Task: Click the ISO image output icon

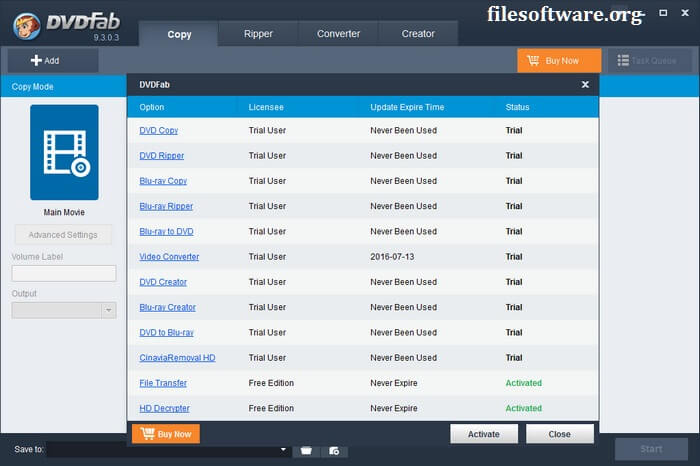Action: click(x=333, y=451)
